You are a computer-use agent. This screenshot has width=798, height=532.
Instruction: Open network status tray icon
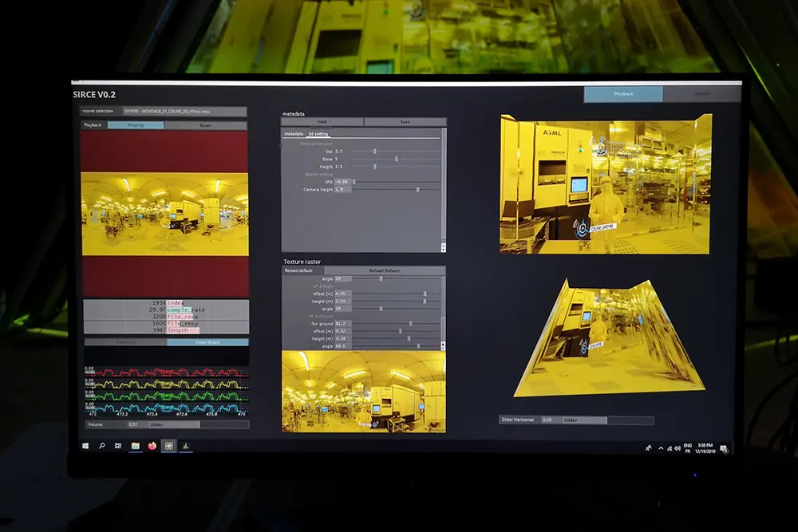(670, 448)
